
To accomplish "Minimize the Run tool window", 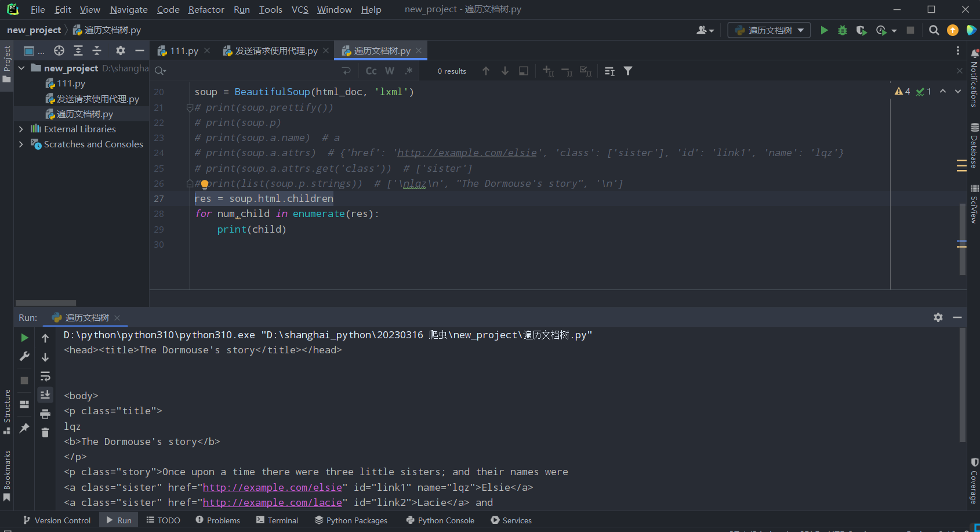I will [x=957, y=317].
